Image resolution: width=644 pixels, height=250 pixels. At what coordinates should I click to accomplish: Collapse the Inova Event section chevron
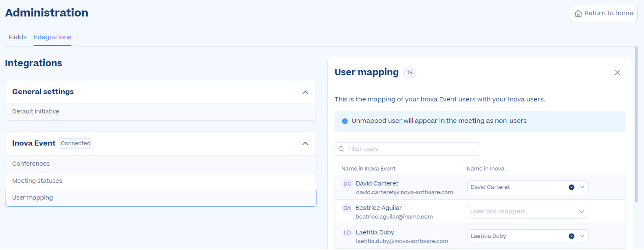305,143
